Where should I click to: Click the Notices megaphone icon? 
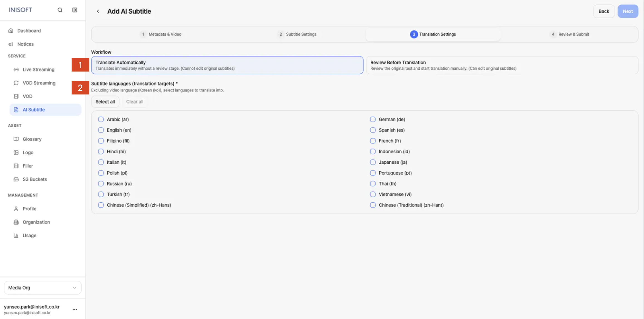tap(11, 44)
